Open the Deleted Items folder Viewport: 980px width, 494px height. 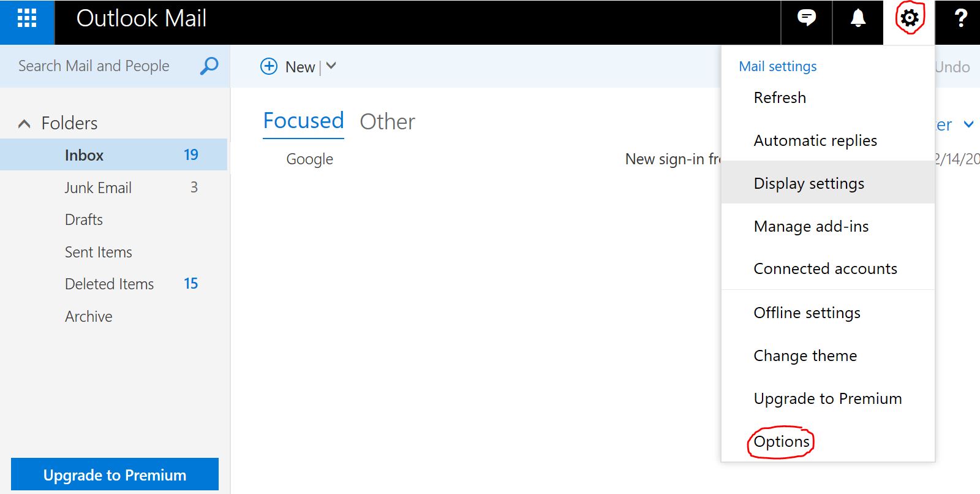coord(109,284)
